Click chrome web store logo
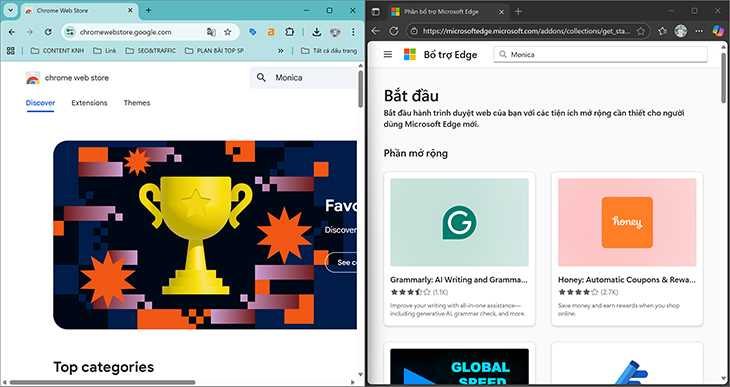This screenshot has width=730, height=387. 67,78
